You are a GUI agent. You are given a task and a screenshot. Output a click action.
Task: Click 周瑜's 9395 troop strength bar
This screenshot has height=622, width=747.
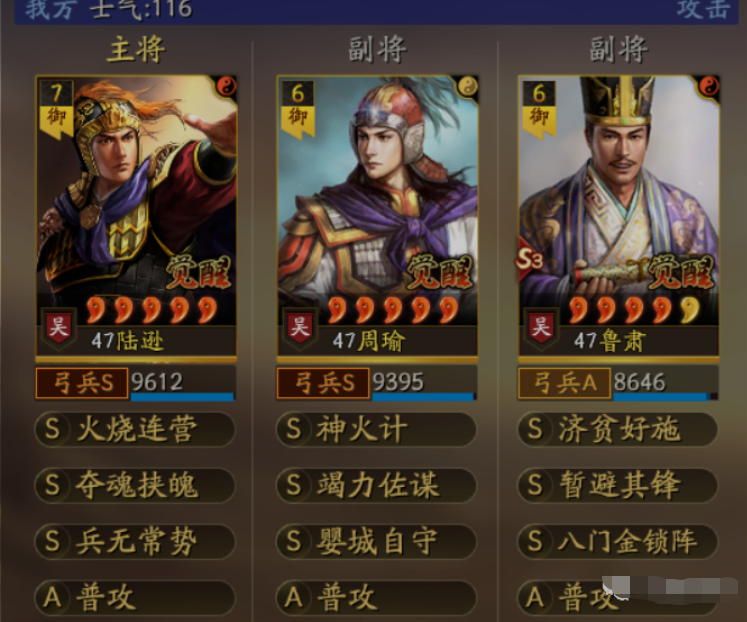coord(423,384)
